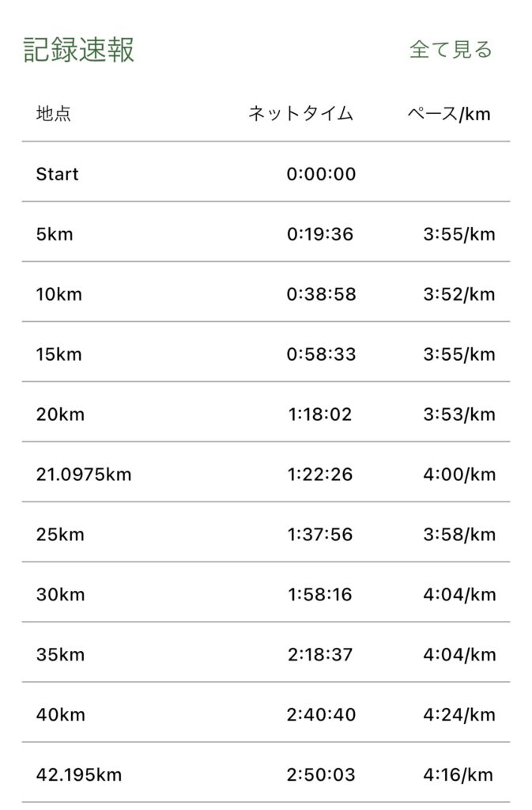Click the 10km split label

(58, 294)
